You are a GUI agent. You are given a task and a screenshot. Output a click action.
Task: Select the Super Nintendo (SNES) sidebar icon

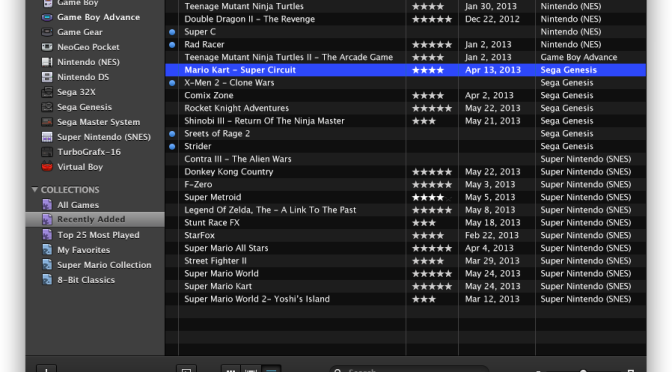tap(47, 137)
